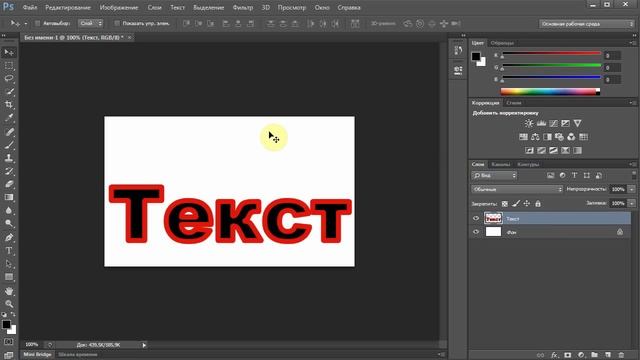Select the Eraser tool

click(x=9, y=184)
